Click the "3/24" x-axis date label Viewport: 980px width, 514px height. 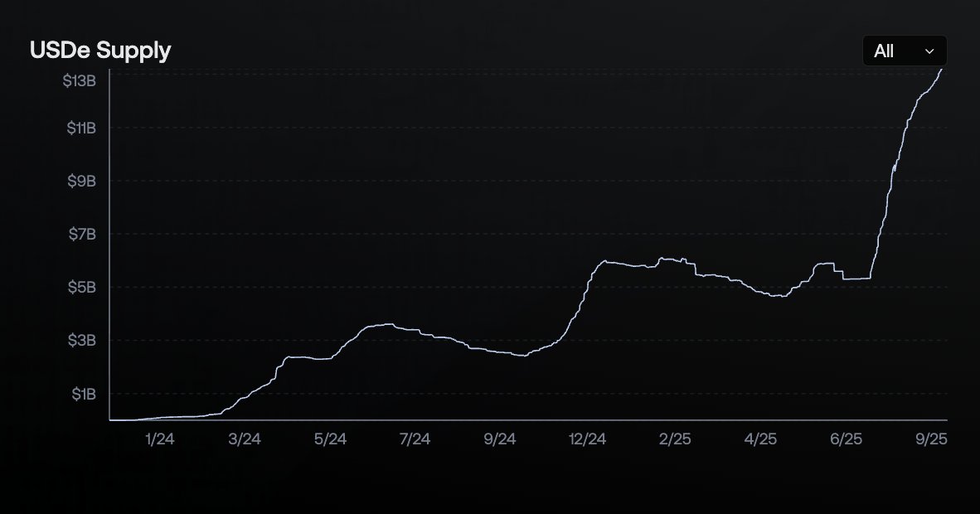245,439
